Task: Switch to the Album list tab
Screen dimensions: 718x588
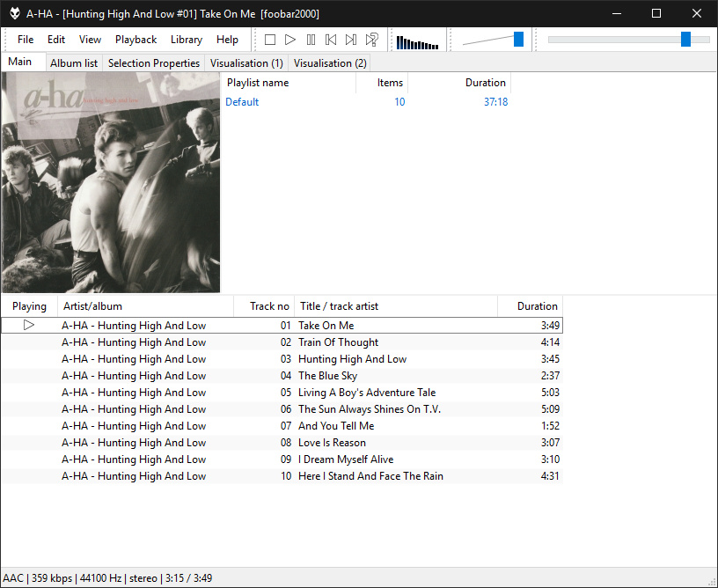Action: click(x=74, y=63)
